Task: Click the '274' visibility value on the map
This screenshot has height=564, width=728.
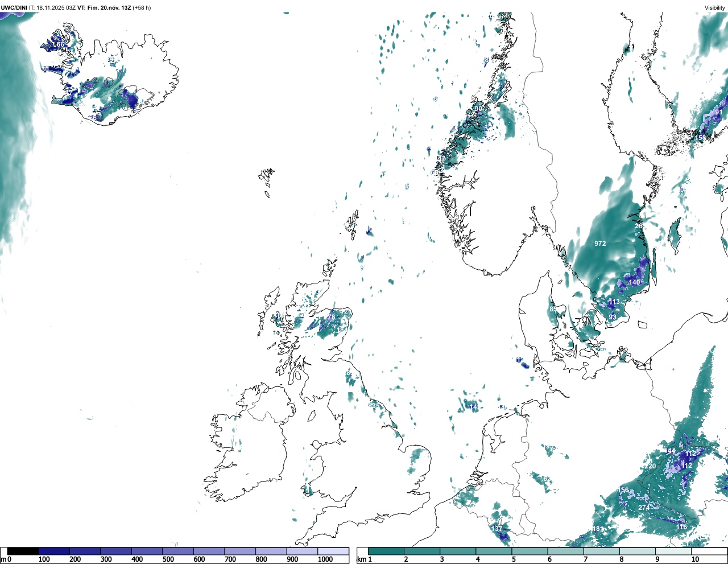Action: coord(643,508)
